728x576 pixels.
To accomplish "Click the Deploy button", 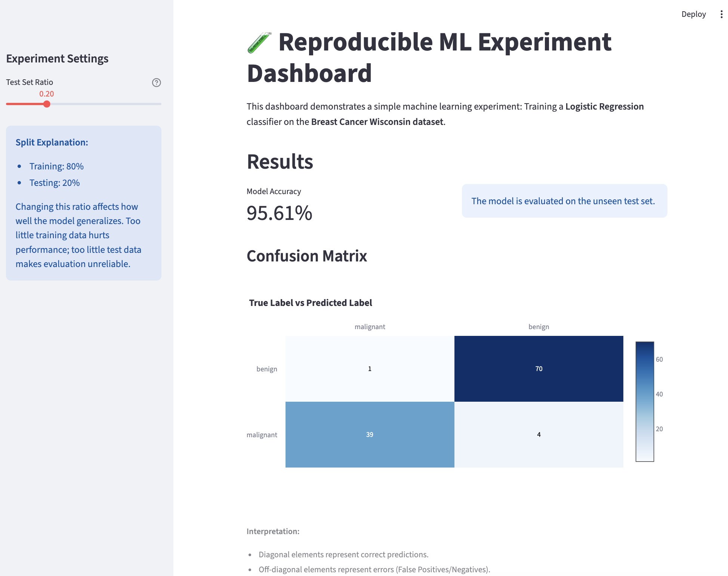I will (x=693, y=14).
